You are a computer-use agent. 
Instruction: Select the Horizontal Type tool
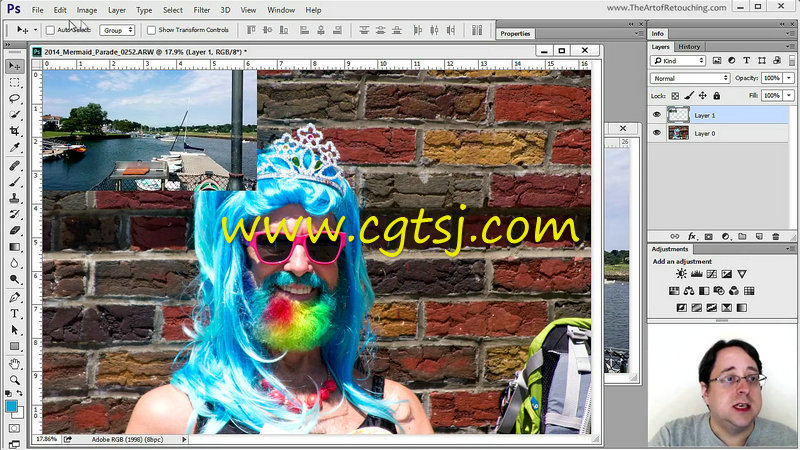click(x=14, y=314)
